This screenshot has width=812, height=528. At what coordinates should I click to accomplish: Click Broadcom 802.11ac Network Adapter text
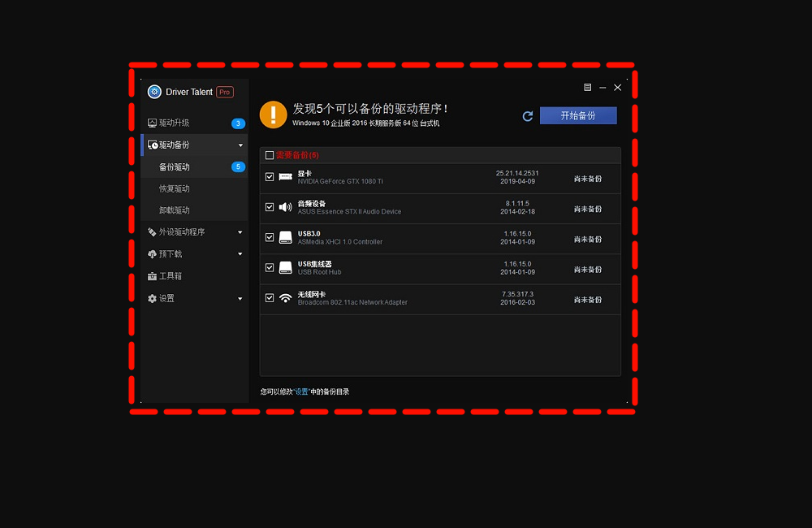pos(352,302)
